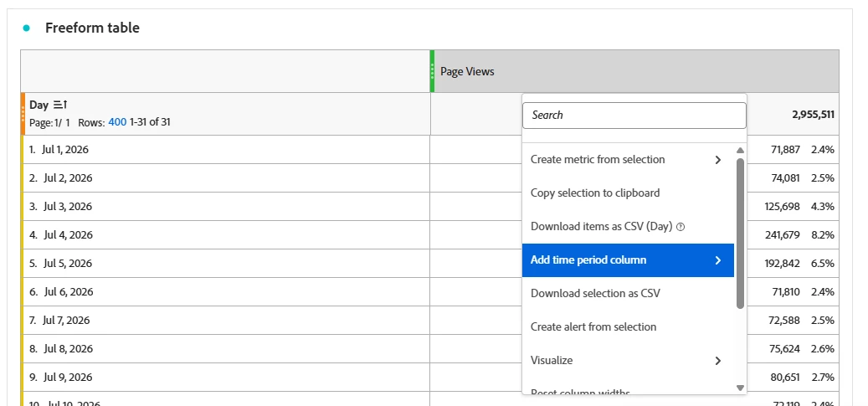The width and height of the screenshot is (868, 406).
Task: Click the Day column sort icon
Action: click(x=60, y=105)
